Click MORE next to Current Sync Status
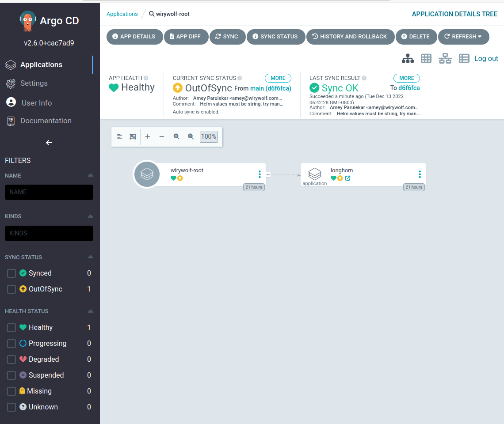The height and width of the screenshot is (424, 504). tap(278, 78)
